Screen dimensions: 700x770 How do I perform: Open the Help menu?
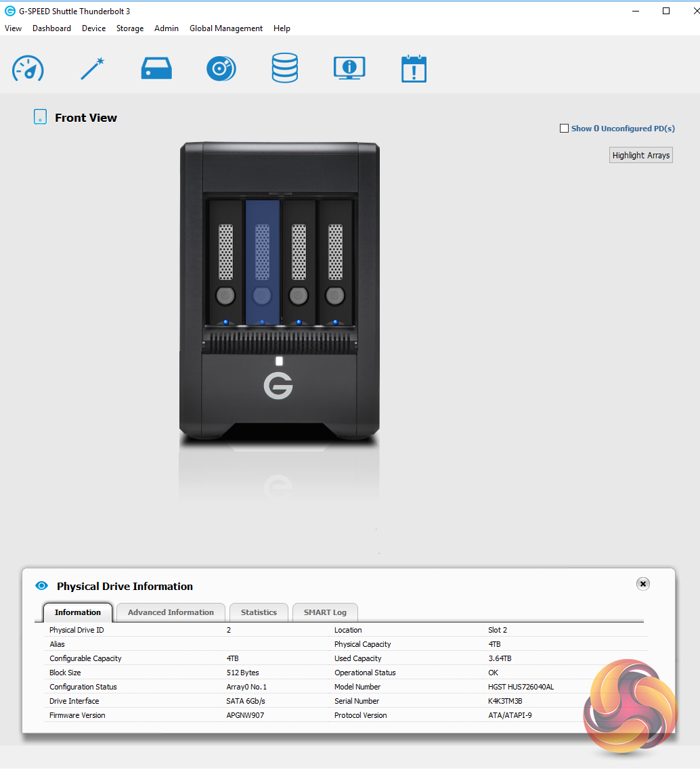pyautogui.click(x=282, y=28)
